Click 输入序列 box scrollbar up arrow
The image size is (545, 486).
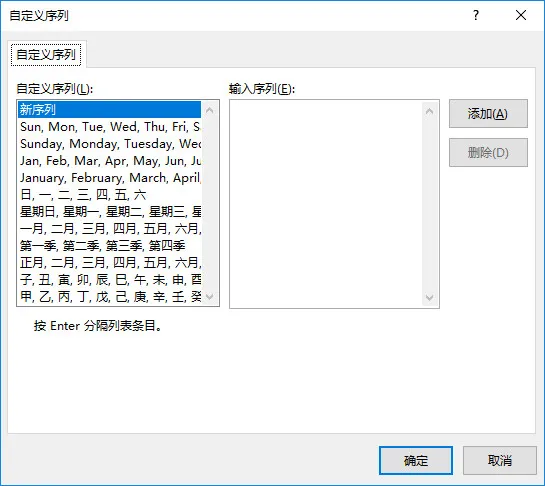point(430,111)
